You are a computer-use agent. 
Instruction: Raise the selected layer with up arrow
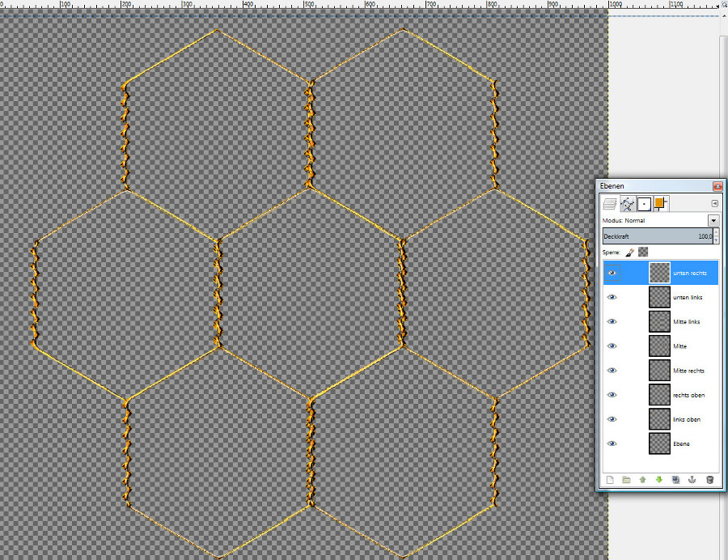[643, 480]
